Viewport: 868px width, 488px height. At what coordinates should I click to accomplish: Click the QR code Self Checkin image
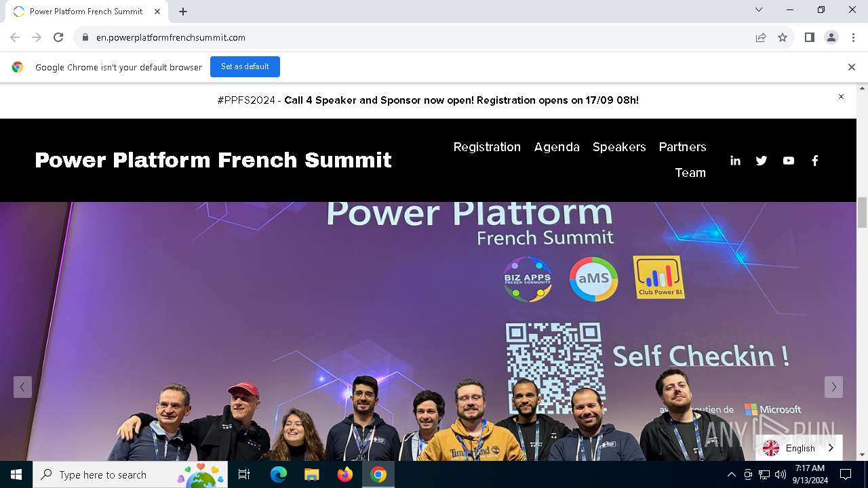555,367
